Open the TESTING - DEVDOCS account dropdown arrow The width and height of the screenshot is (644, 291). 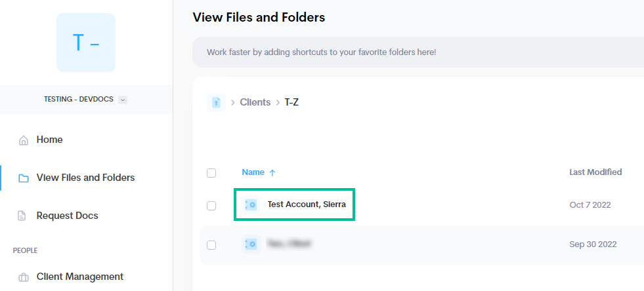click(x=122, y=100)
